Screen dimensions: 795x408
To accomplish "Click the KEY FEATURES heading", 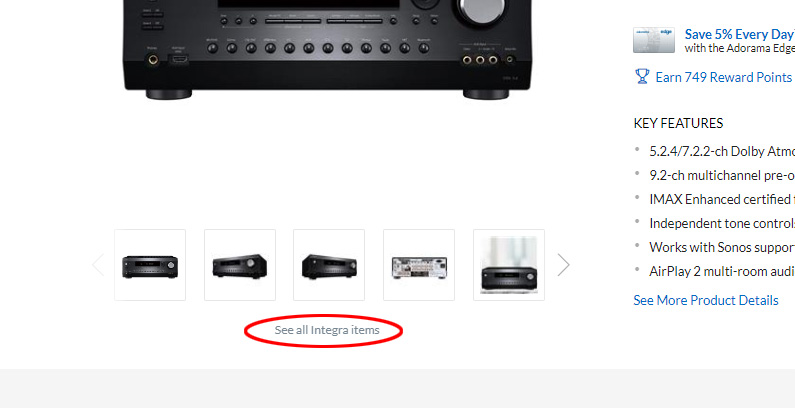I will click(x=678, y=123).
